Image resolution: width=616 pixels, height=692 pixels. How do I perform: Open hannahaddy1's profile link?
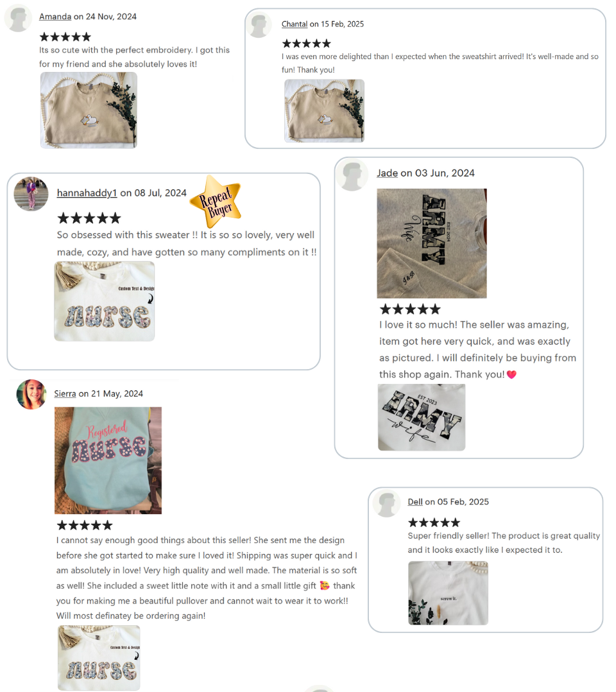coord(87,193)
